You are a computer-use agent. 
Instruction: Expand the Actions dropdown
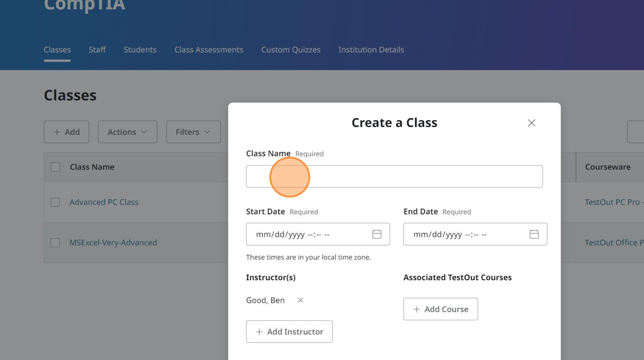click(127, 132)
